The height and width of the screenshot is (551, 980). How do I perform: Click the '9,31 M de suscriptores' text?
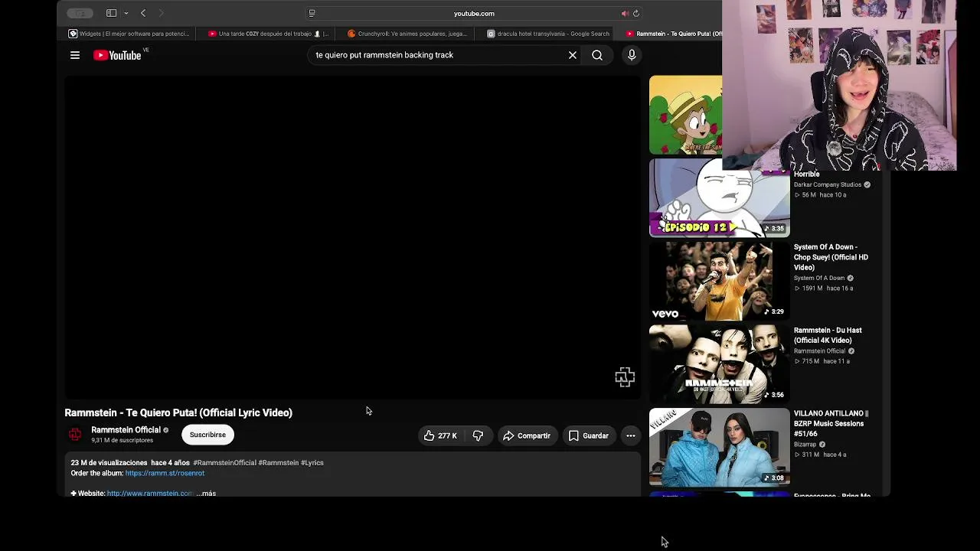click(x=122, y=441)
